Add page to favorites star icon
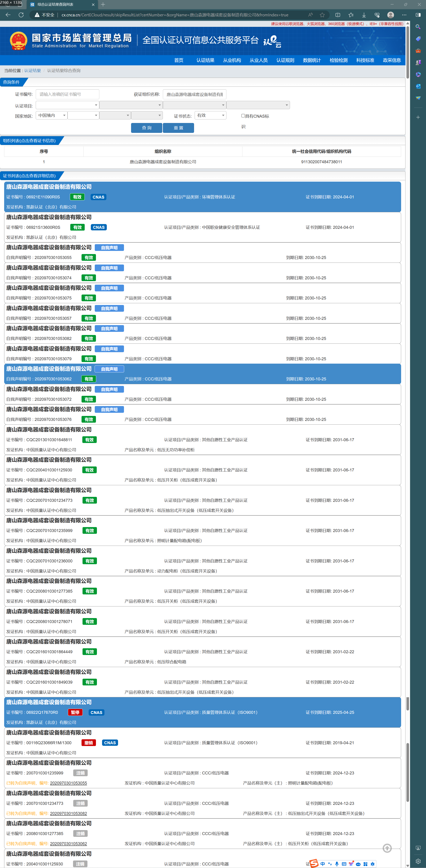Screen dimensions: 426x868 point(322,15)
